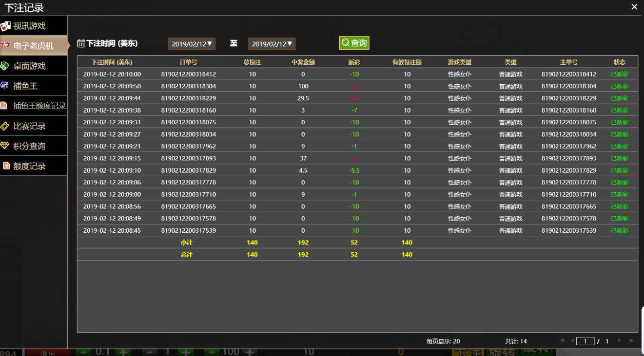Click the 主单号 value 8190212200317539
644x356 pixels.
point(569,230)
